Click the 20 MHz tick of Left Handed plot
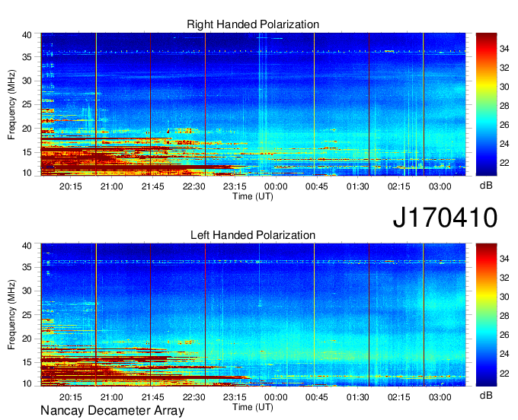The width and height of the screenshot is (518, 420). [x=27, y=339]
